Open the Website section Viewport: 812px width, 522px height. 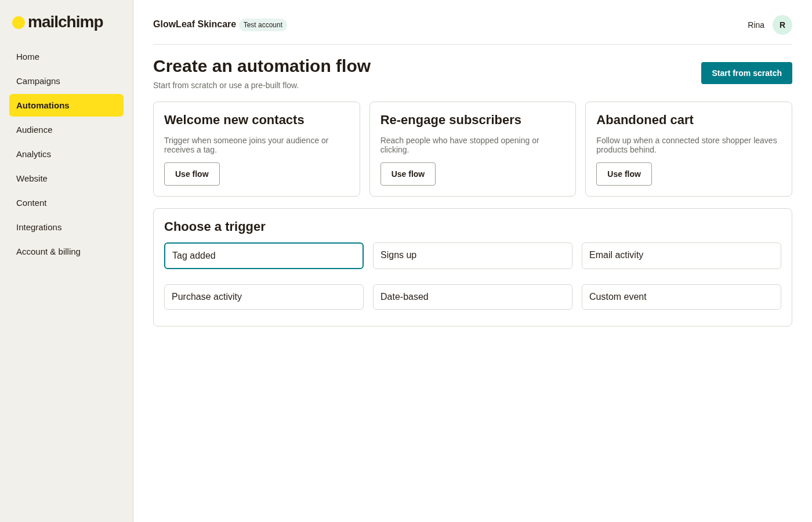(66, 179)
